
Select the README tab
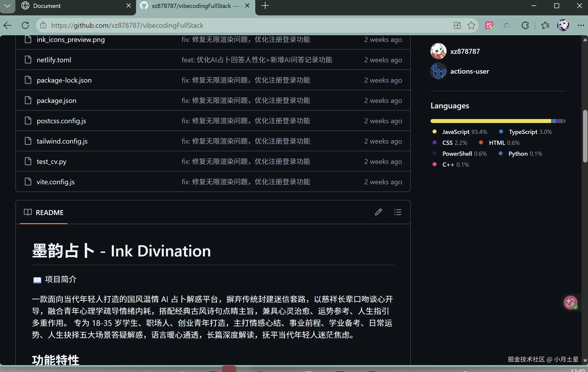44,213
